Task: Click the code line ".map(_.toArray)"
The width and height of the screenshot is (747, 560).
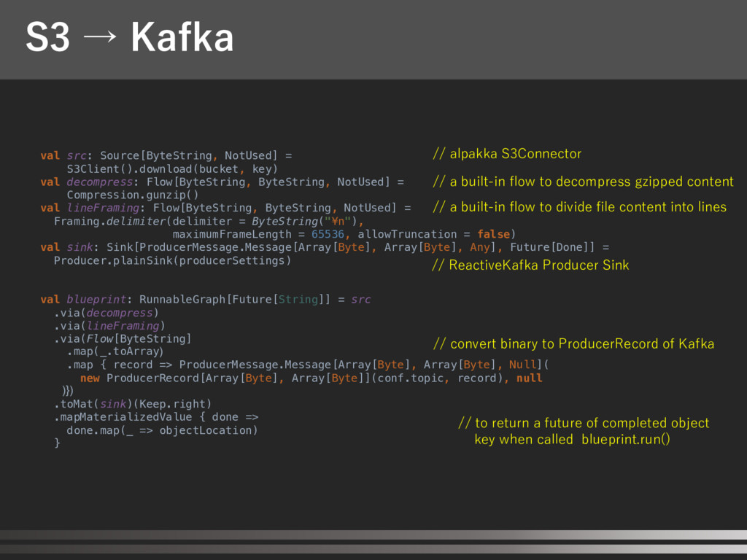Action: [115, 351]
